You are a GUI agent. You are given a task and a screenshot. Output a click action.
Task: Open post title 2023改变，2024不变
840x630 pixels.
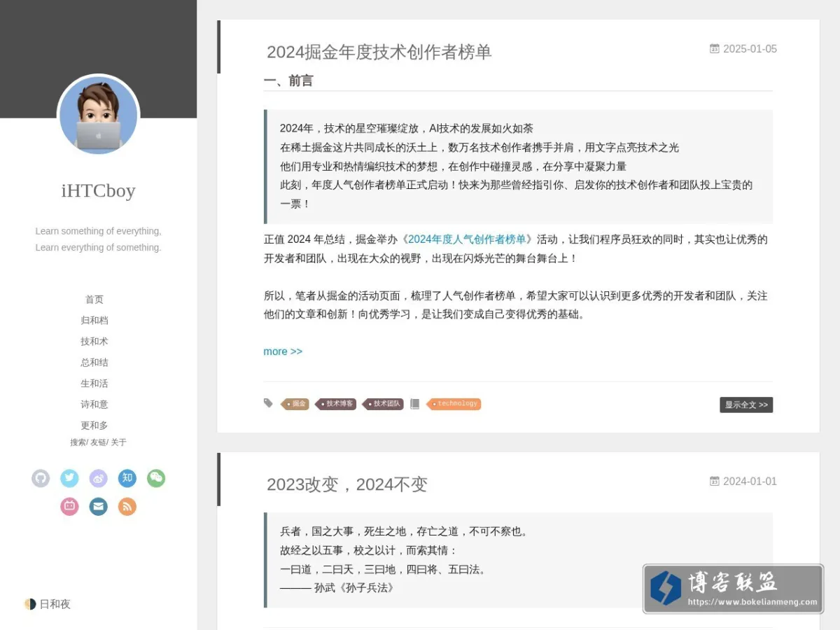coord(347,484)
